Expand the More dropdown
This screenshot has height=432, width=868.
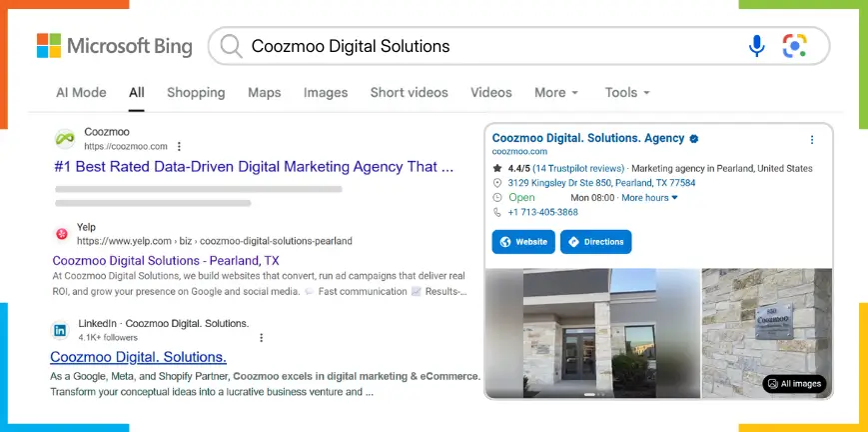pyautogui.click(x=556, y=93)
